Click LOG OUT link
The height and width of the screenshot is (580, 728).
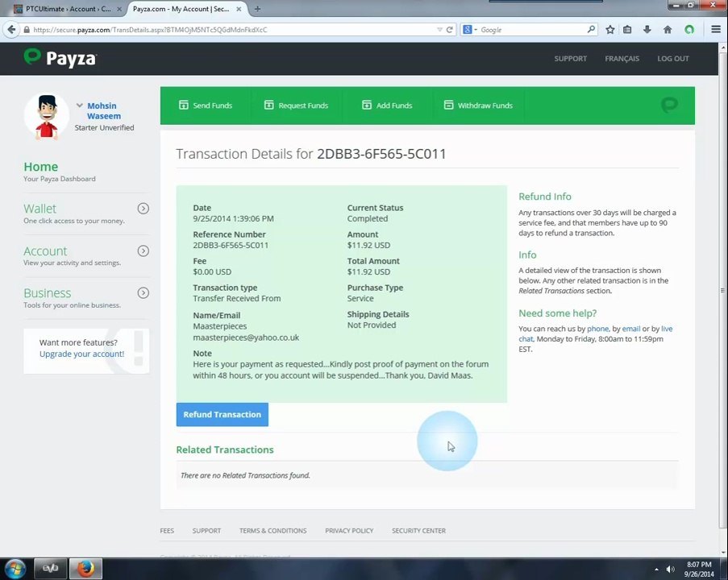click(673, 59)
